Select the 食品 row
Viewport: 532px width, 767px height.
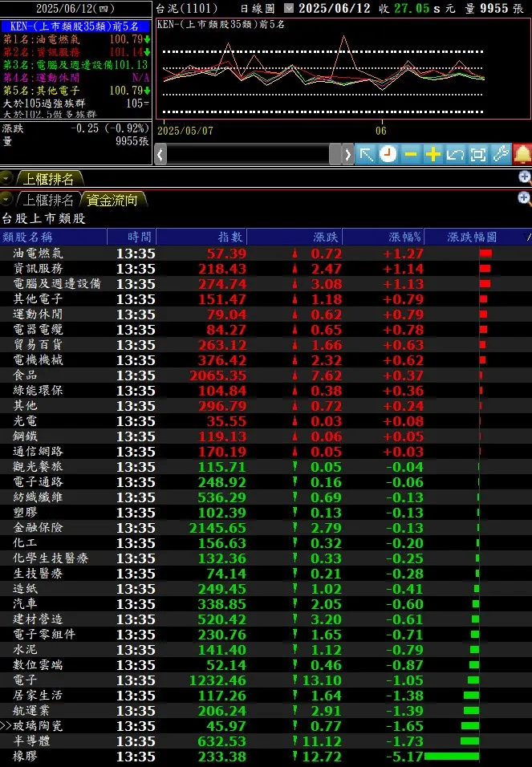point(266,375)
